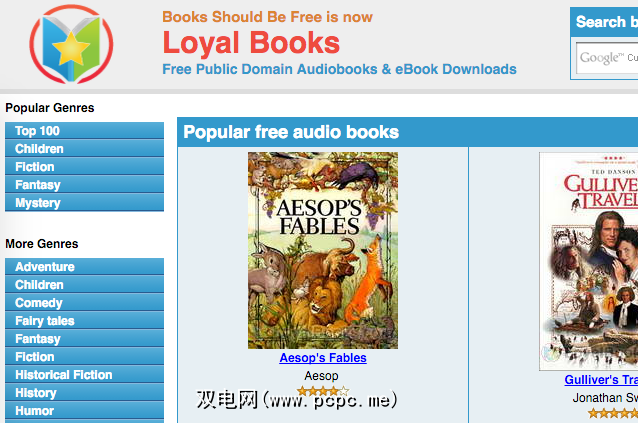Open the Gulliver's Travels title link
Screen dimensions: 638x423
(601, 379)
